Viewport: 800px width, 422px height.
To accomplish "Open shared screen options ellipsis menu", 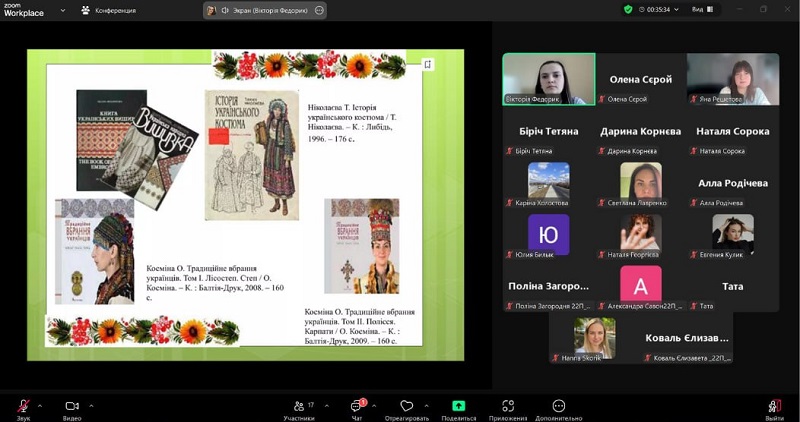I will point(319,10).
